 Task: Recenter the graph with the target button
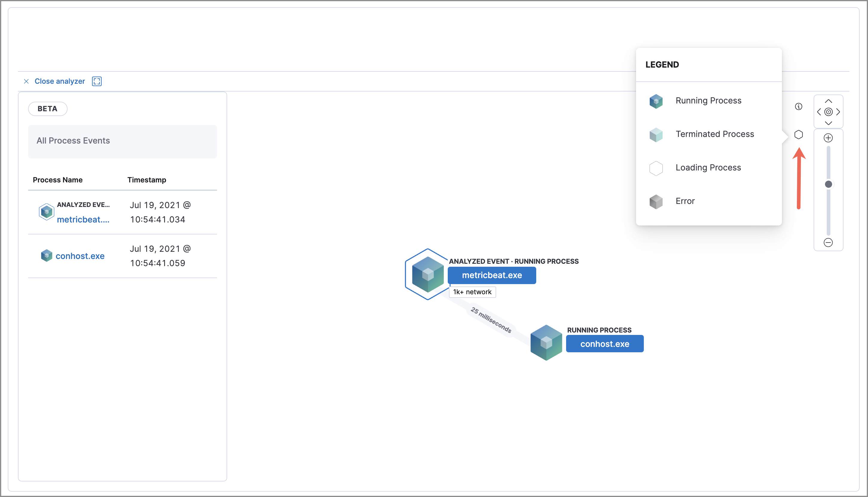[829, 112]
